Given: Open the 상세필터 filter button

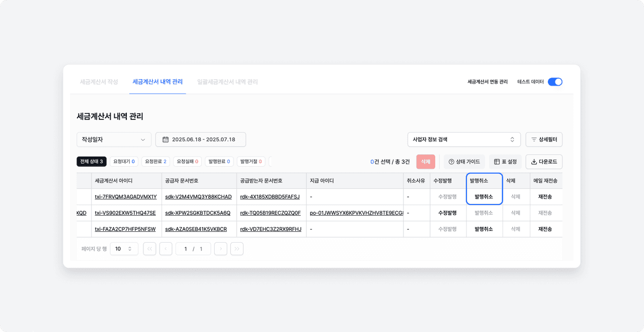Looking at the screenshot, I should tap(544, 140).
